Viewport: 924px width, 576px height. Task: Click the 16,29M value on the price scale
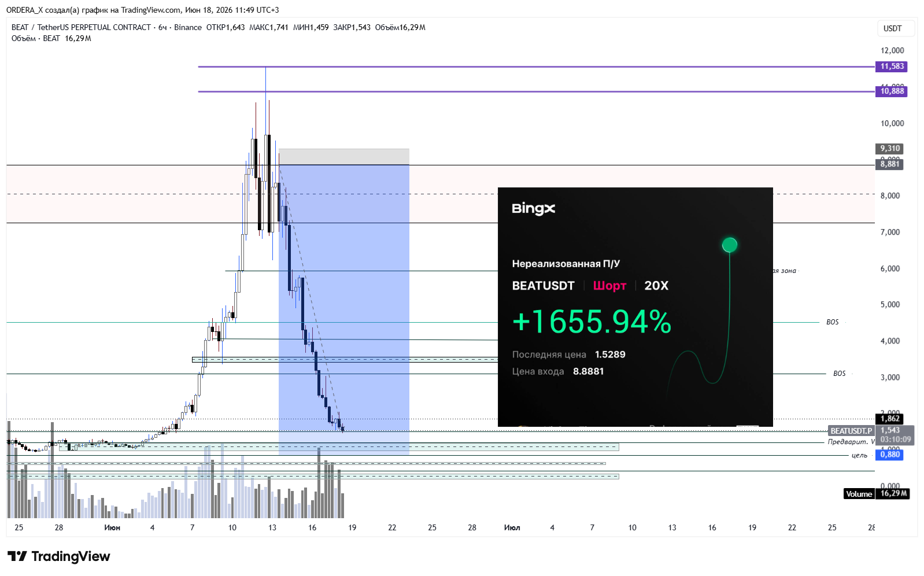pyautogui.click(x=893, y=493)
